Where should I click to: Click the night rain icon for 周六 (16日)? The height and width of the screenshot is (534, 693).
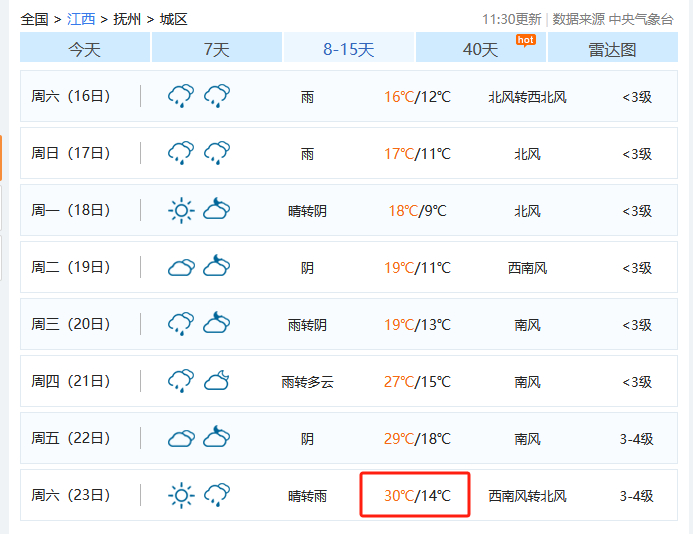coord(217,95)
